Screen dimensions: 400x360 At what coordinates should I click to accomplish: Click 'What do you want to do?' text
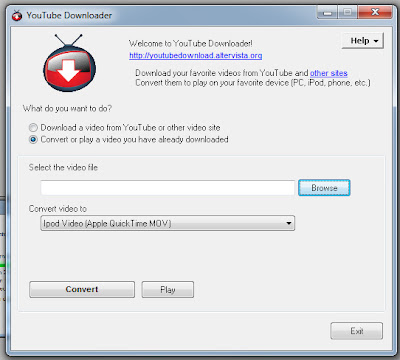coord(67,109)
